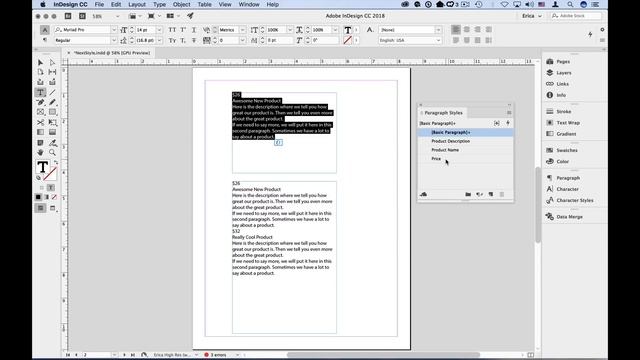This screenshot has height=360, width=640.
Task: Apply the Price paragraph style
Action: point(465,159)
